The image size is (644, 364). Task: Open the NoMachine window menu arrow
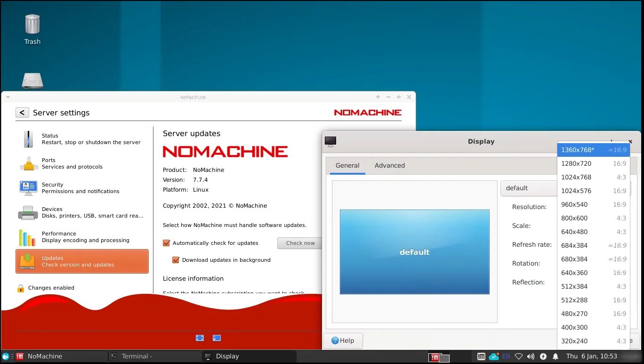click(8, 97)
